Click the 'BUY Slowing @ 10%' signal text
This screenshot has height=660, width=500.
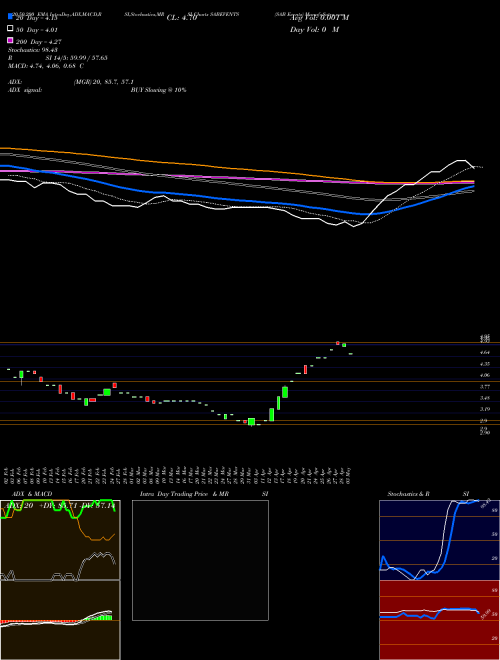pos(158,90)
